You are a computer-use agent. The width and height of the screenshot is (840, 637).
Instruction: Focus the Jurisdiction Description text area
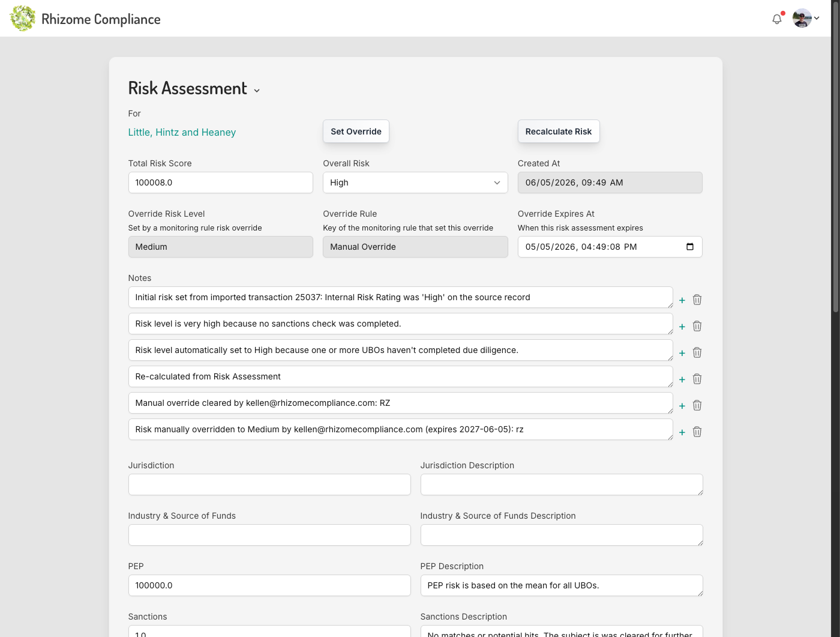[562, 485]
